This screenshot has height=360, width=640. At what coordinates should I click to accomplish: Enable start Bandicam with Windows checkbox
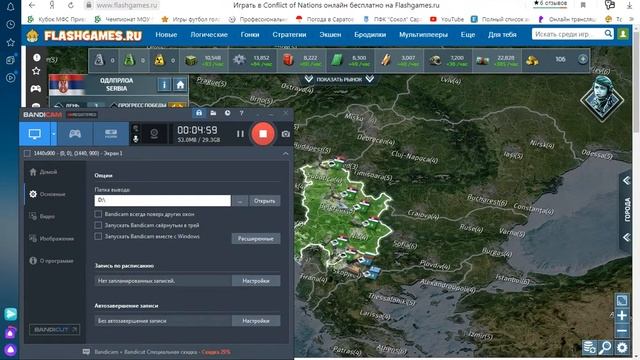pos(98,236)
